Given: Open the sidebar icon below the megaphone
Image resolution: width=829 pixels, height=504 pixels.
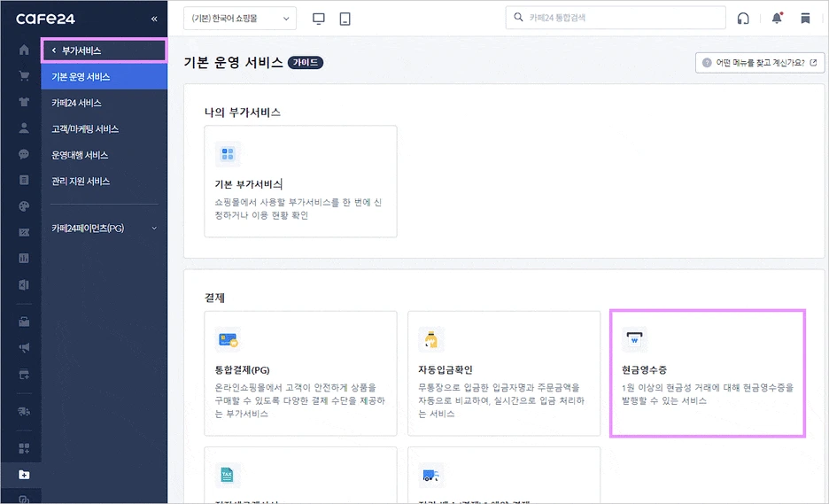Looking at the screenshot, I should 24,374.
